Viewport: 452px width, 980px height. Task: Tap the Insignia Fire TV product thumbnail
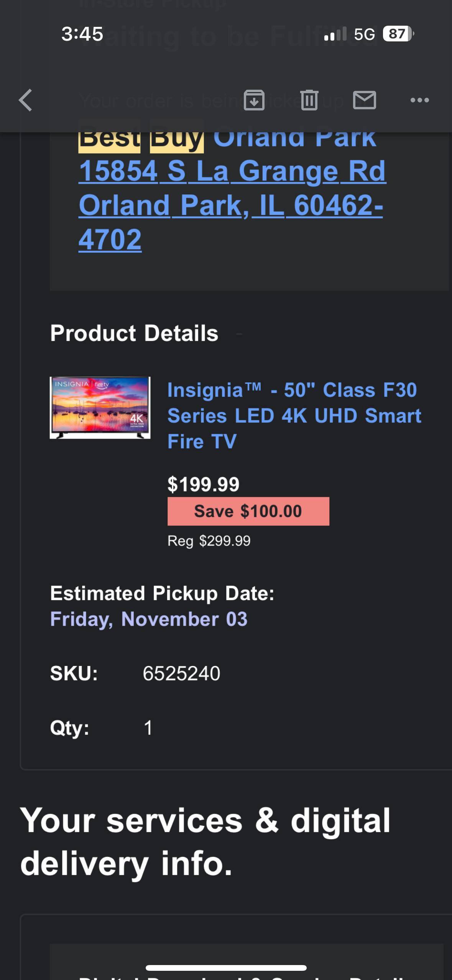pos(100,408)
